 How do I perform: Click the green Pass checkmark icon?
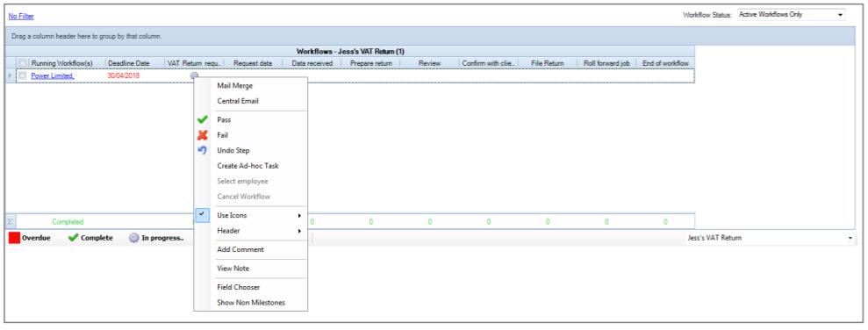[x=203, y=119]
